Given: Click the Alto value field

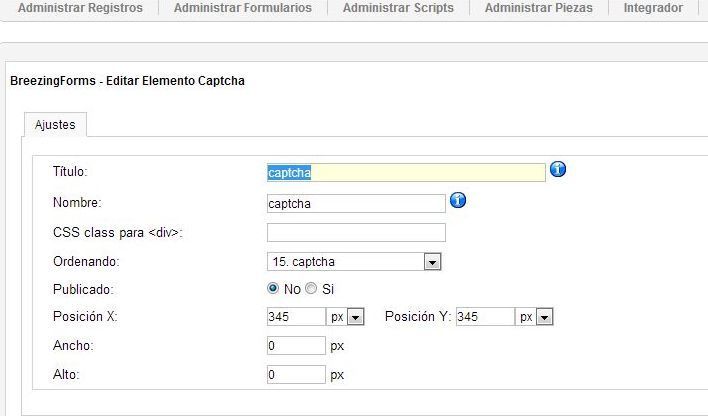Looking at the screenshot, I should 296,374.
